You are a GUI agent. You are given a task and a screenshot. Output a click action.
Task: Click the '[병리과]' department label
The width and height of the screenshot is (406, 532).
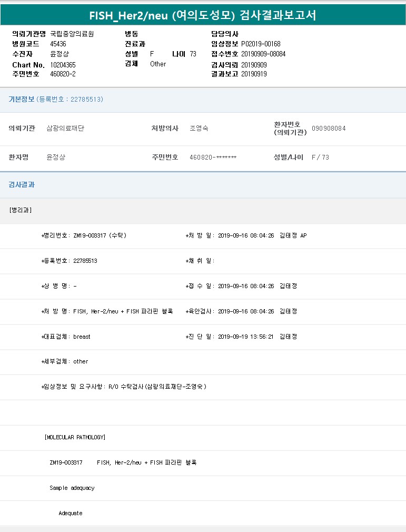[x=21, y=210]
